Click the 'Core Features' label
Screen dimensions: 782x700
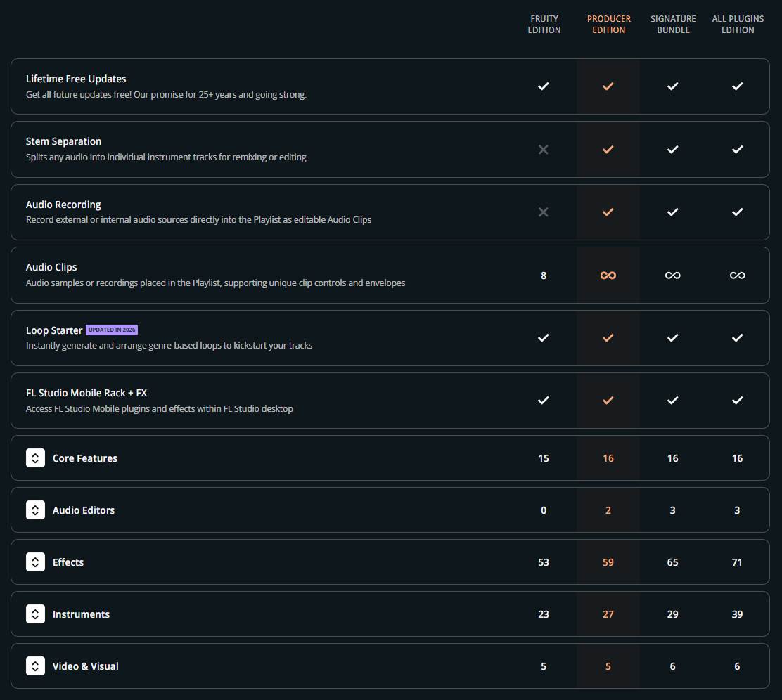point(85,458)
